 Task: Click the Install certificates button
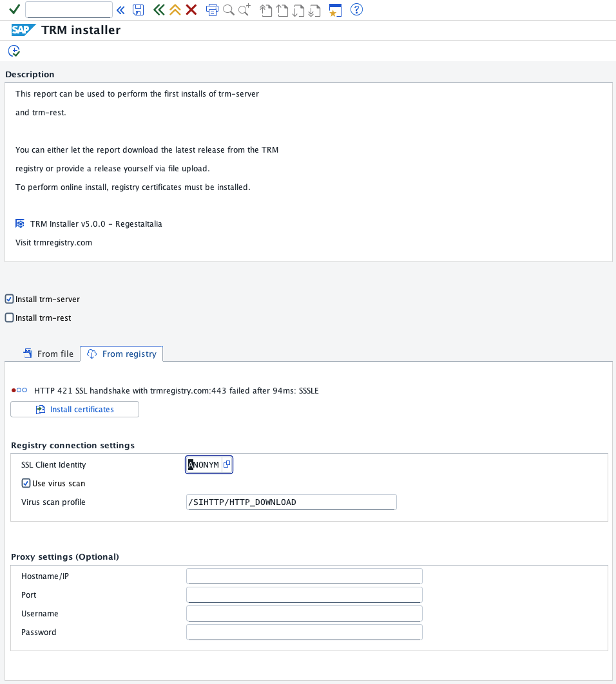[x=75, y=409]
